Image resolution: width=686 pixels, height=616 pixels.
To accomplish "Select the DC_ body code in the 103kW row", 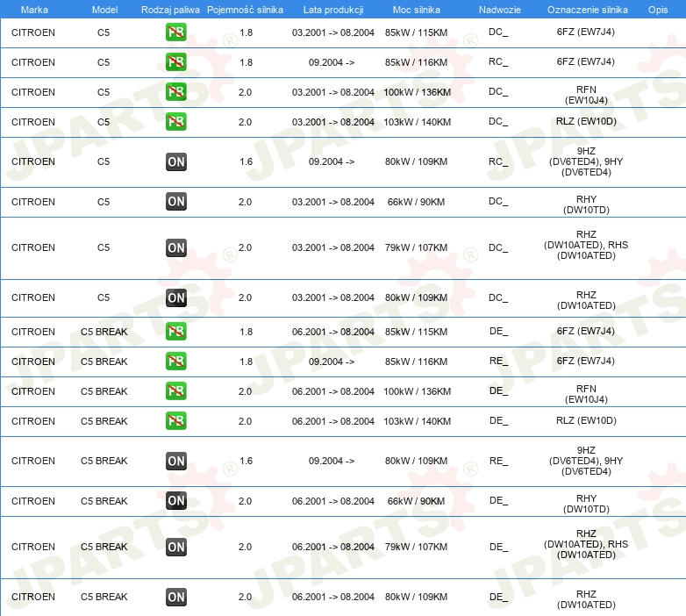I will [498, 121].
